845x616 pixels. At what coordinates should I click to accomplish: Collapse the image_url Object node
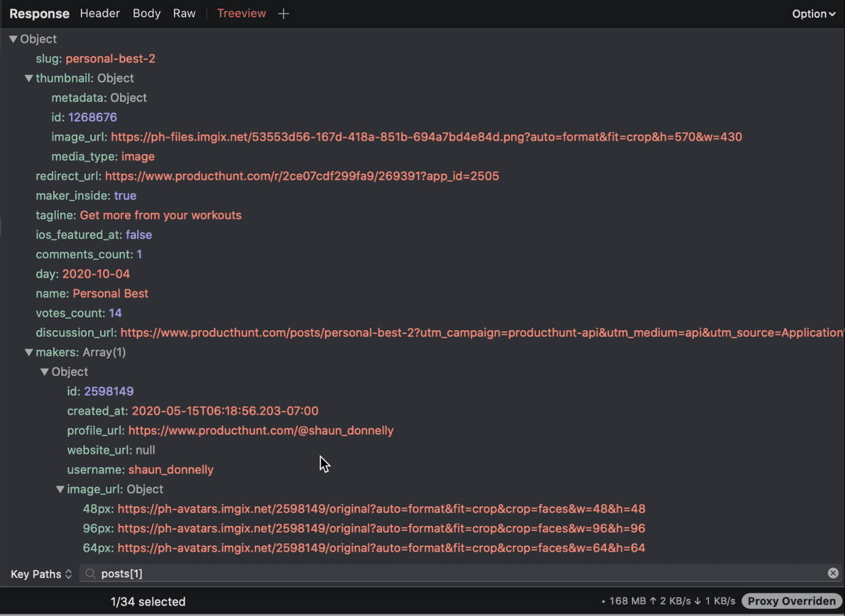60,490
